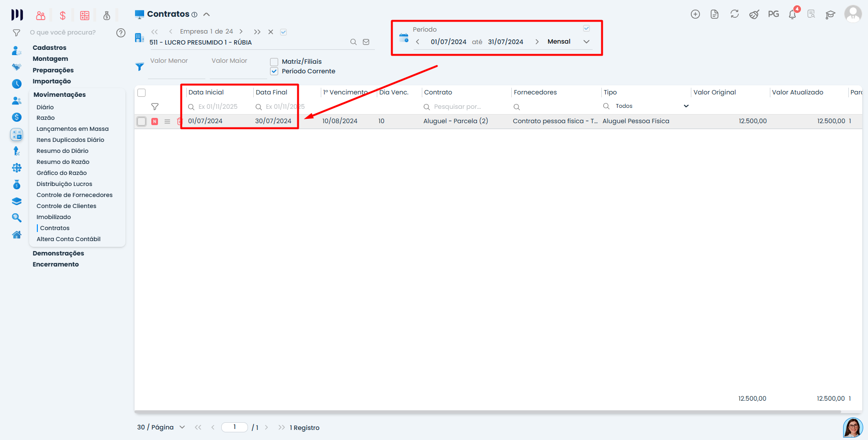
Task: Click the envelope icon next to company search
Action: click(366, 42)
